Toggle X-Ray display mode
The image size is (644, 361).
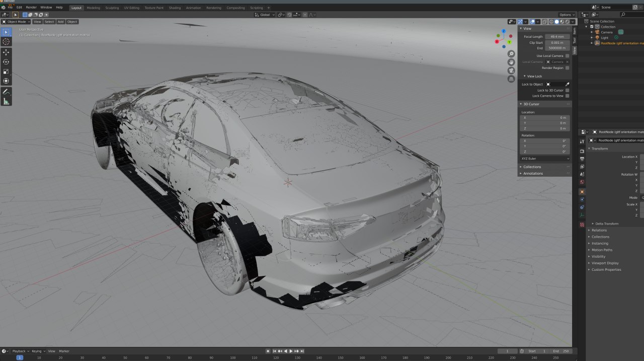545,22
